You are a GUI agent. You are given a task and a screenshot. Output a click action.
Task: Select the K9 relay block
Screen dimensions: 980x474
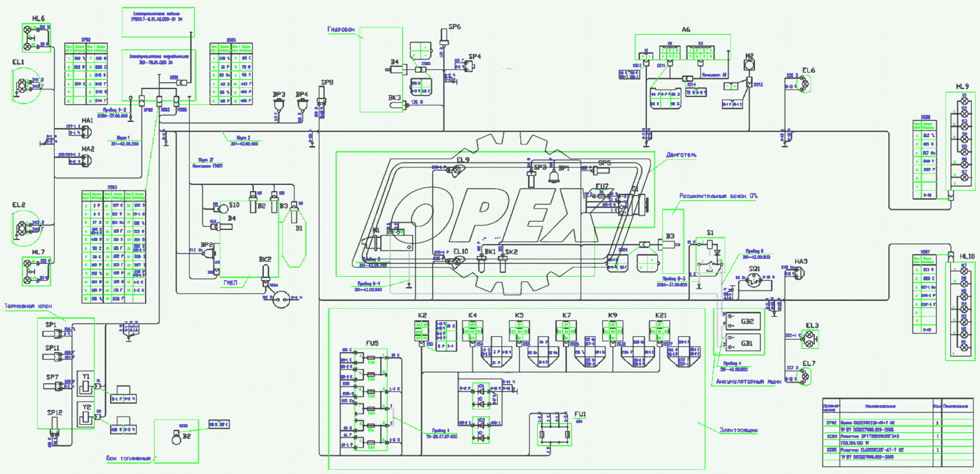tap(613, 331)
